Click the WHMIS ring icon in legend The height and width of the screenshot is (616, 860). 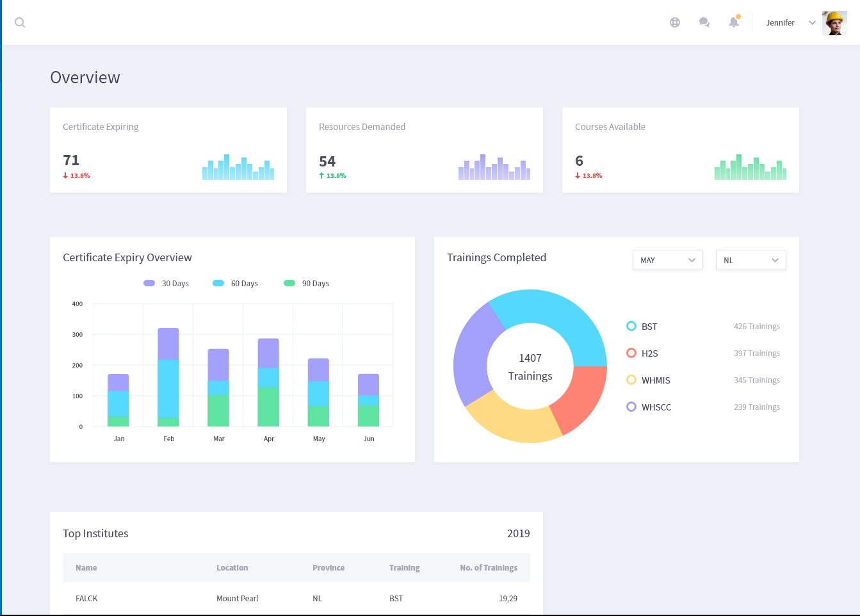[x=631, y=380]
